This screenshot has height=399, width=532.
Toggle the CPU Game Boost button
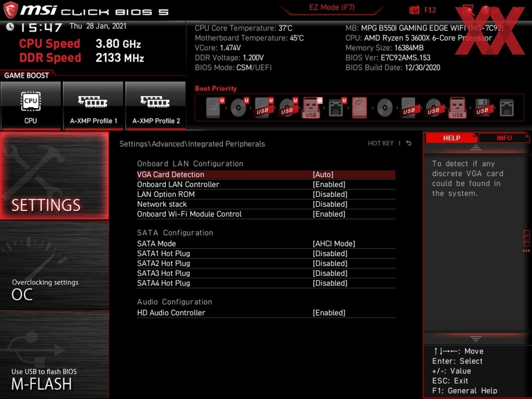[x=31, y=105]
